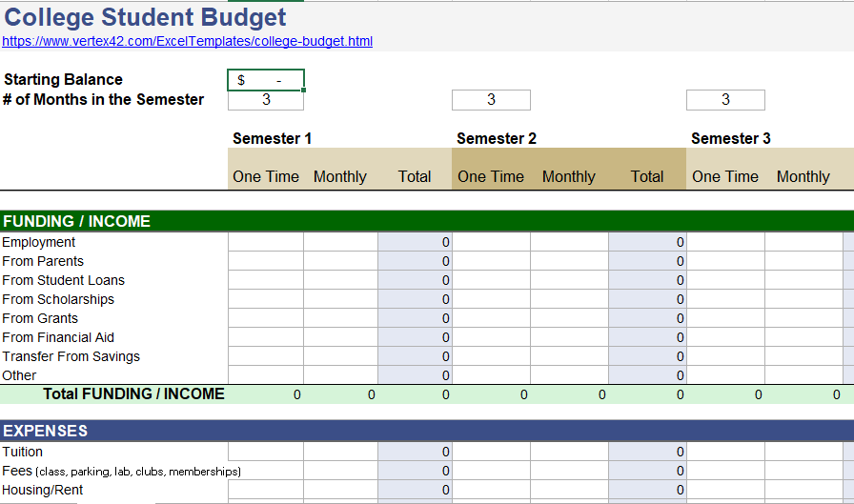Click the green FUNDING / INCOME section header
This screenshot has width=854, height=504.
pyautogui.click(x=76, y=221)
